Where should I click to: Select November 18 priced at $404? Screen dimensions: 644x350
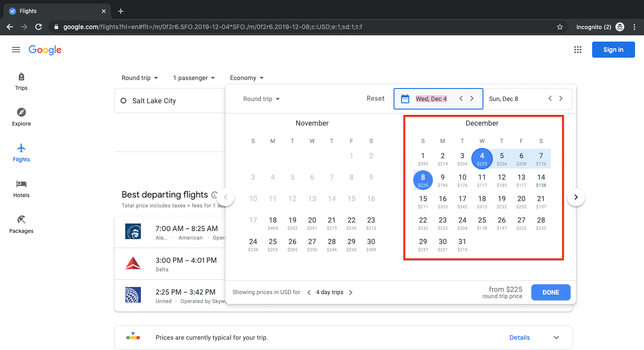pyautogui.click(x=273, y=223)
